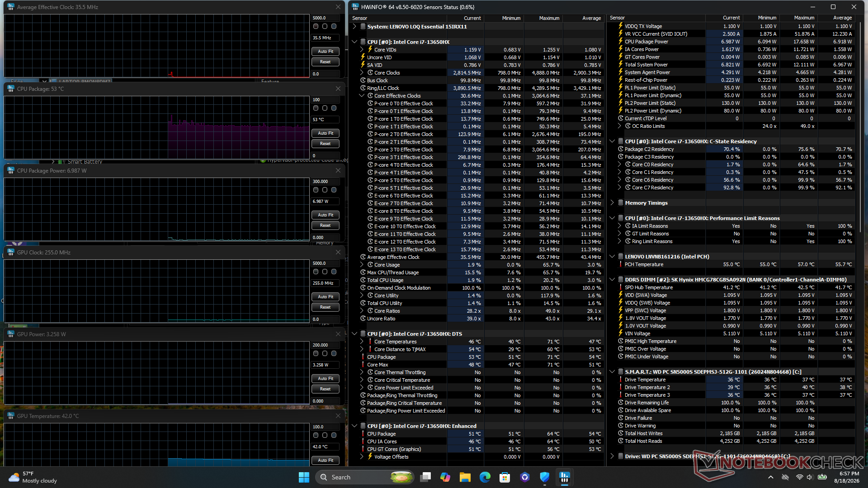Select the Rest-of-Chip Power row
The width and height of the screenshot is (868, 488).
732,80
